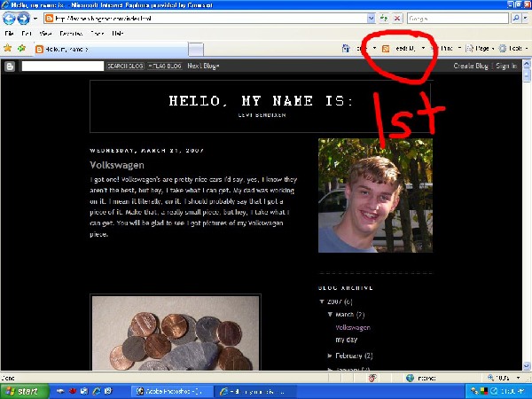Click the Blogger logo icon in navbar
Image resolution: width=532 pixels, height=399 pixels.
(x=10, y=66)
